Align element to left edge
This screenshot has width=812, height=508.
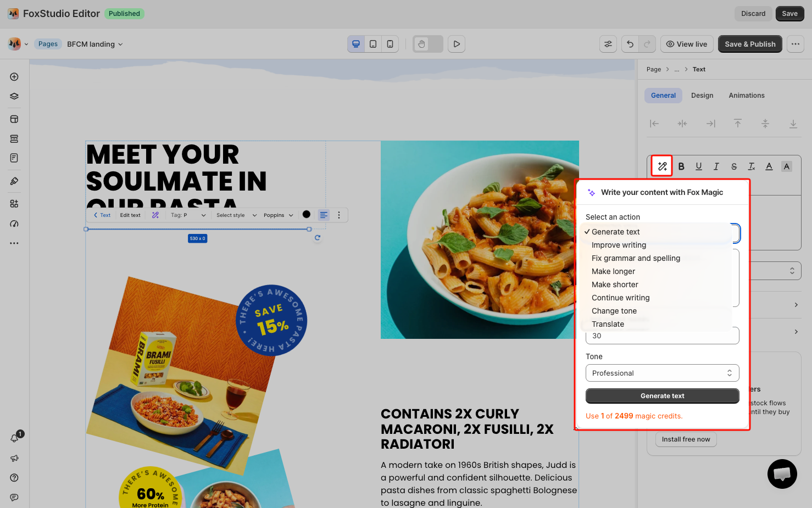654,124
